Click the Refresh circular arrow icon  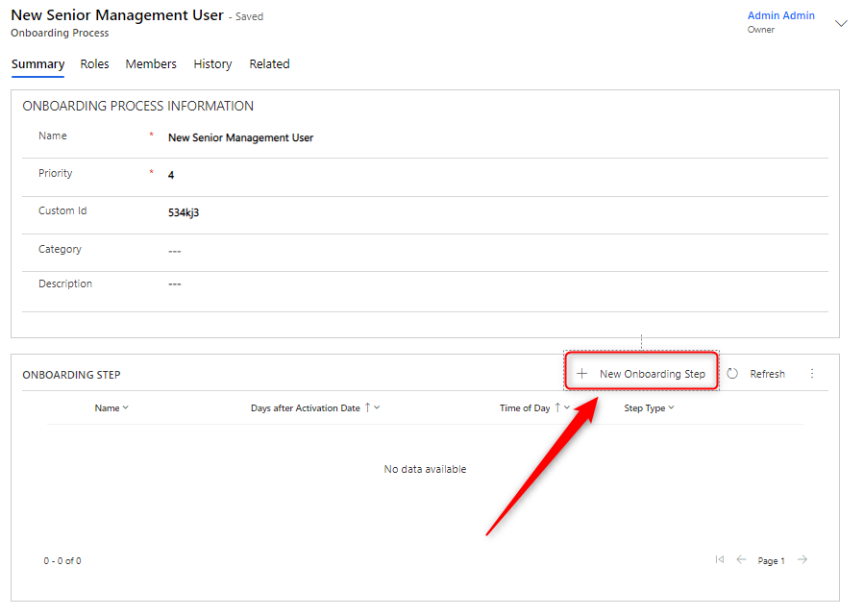pos(732,374)
